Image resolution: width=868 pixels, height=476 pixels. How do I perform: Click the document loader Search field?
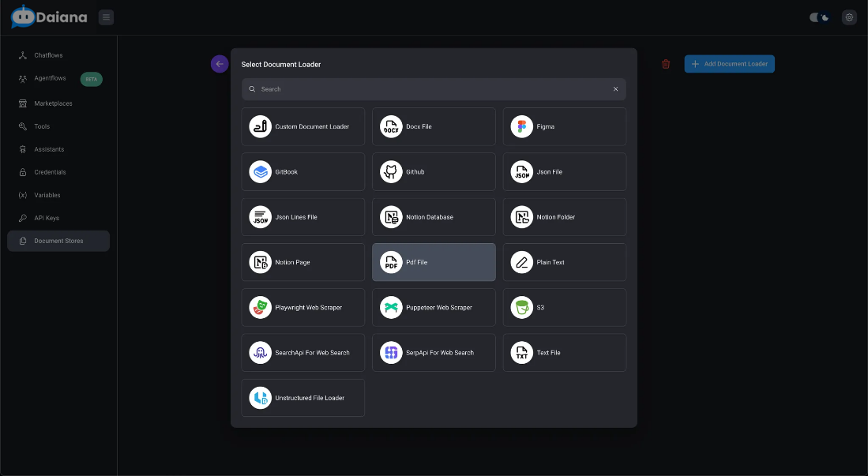click(x=426, y=89)
